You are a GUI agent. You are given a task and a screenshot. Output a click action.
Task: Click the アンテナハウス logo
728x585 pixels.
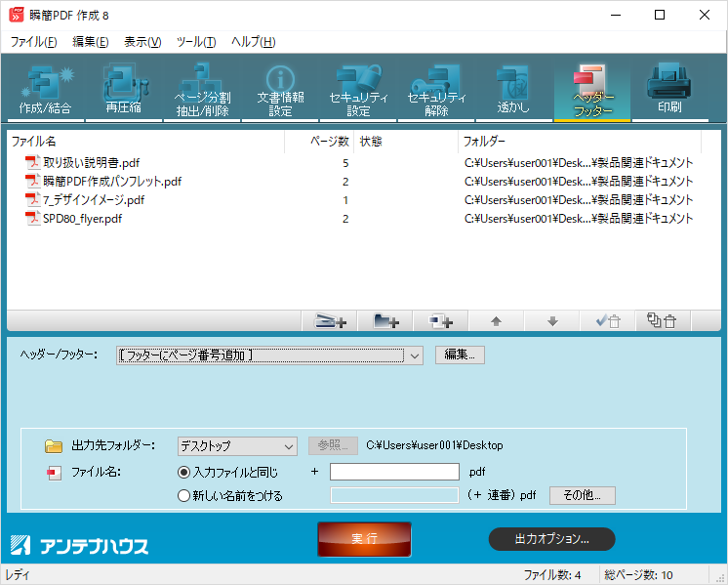(x=79, y=545)
